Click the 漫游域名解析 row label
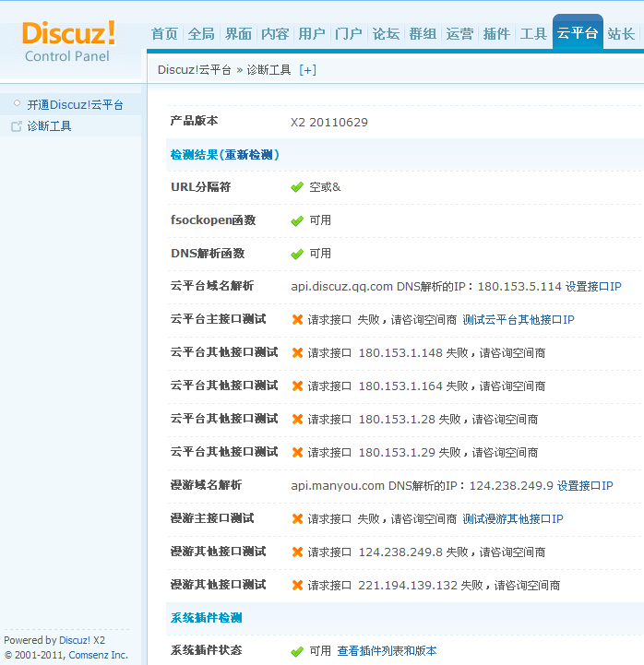The height and width of the screenshot is (665, 644). (x=206, y=485)
